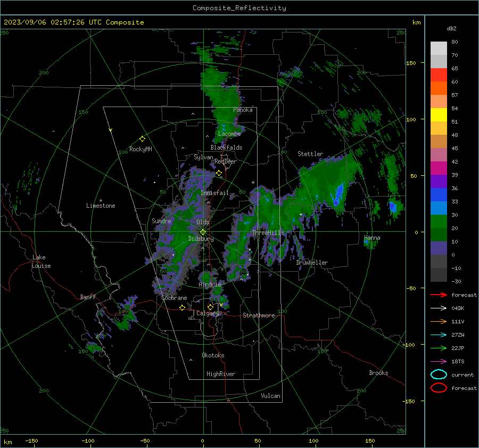This screenshot has height=448, width=479.
Task: Click the yellow diamond near RockyMH
Action: (142, 139)
